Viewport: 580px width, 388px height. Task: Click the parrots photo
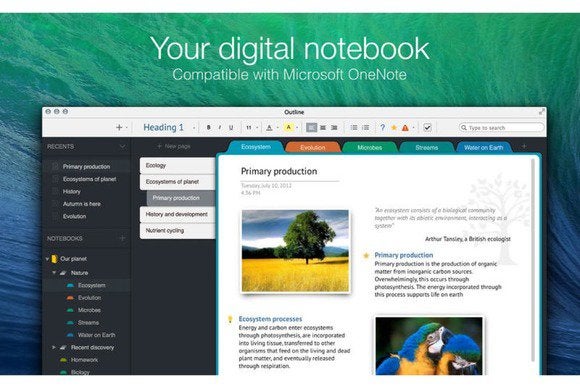coord(429,345)
